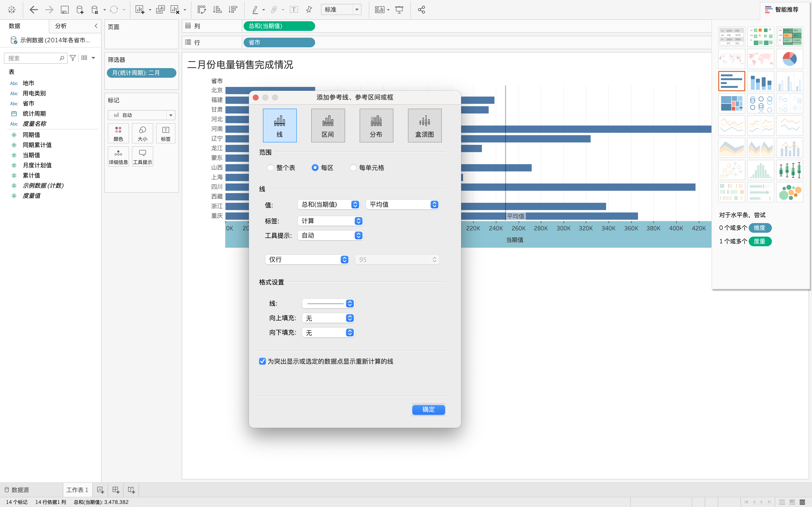The height and width of the screenshot is (507, 812).
Task: Select the 整个表 scope radio button
Action: coord(271,168)
